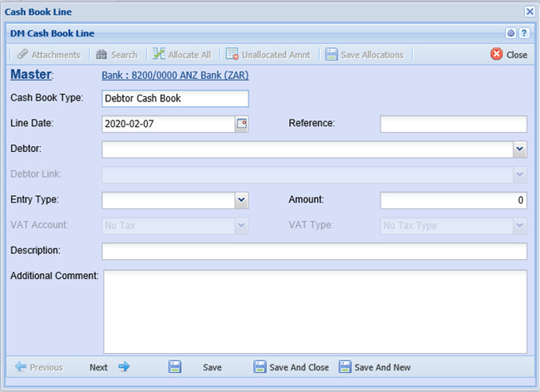Click inside the Additional Comment box
This screenshot has height=392, width=540.
coord(314,311)
